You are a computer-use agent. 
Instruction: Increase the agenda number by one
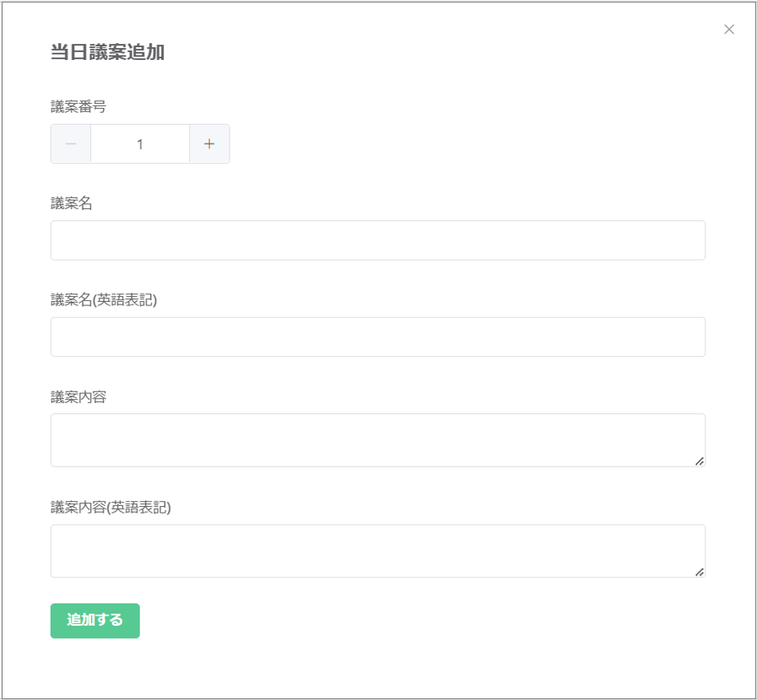(x=209, y=144)
